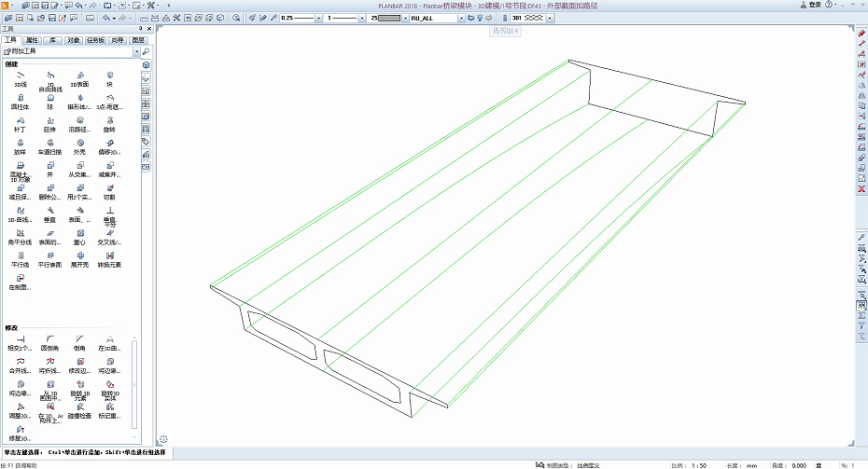Select the 3D线 (3D line) tool
Image resolution: width=868 pixels, height=469 pixels.
pyautogui.click(x=21, y=79)
